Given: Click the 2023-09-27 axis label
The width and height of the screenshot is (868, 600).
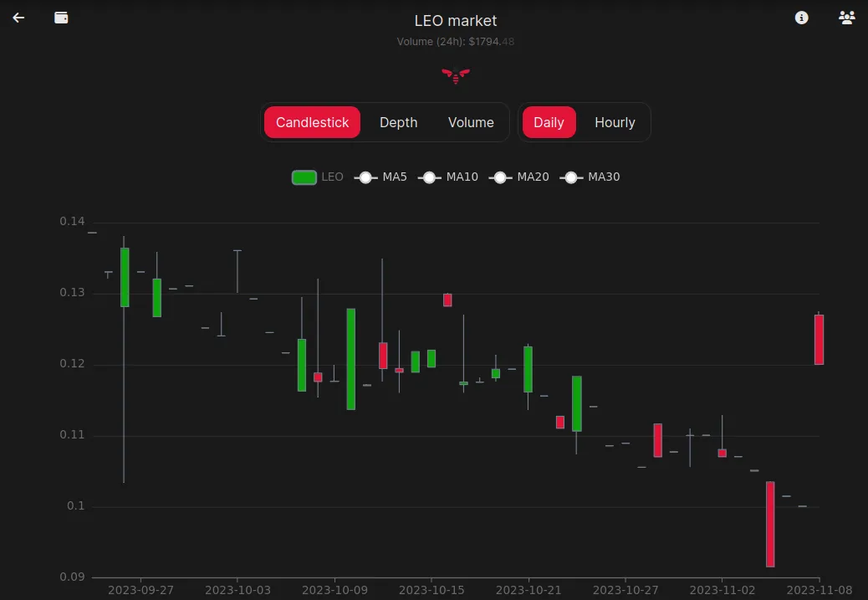Looking at the screenshot, I should (140, 590).
